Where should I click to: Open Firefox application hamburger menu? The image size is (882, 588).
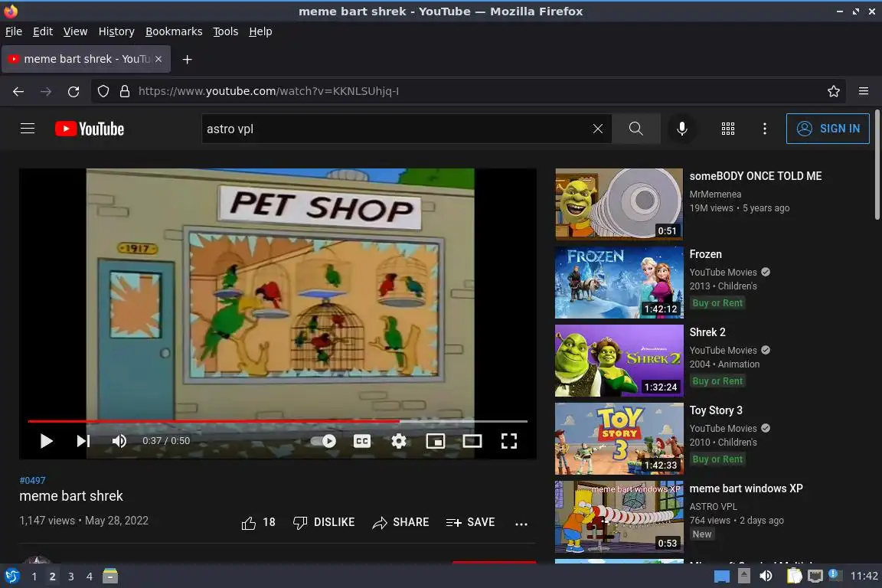point(864,91)
